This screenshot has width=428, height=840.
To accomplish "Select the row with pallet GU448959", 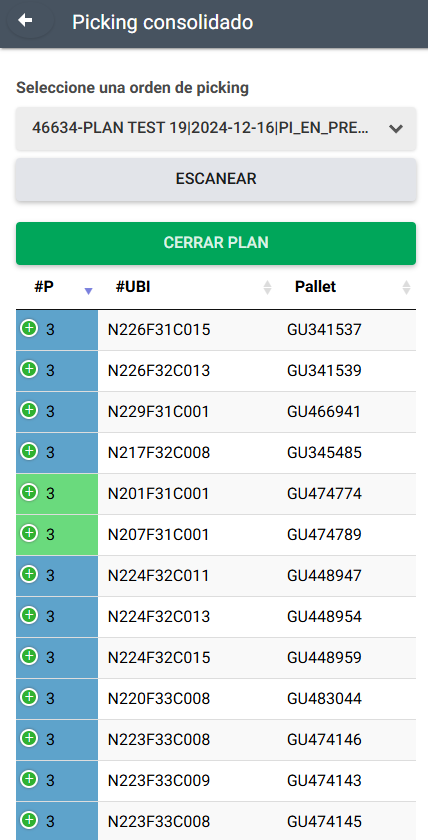I will [216, 658].
